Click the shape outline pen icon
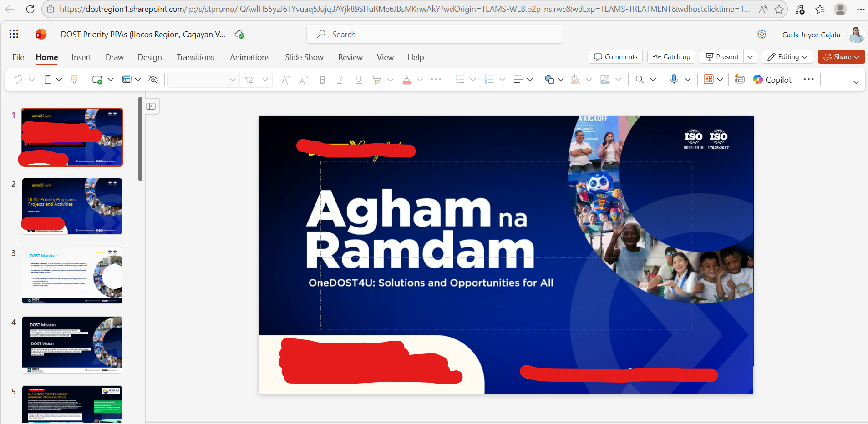 pos(605,80)
